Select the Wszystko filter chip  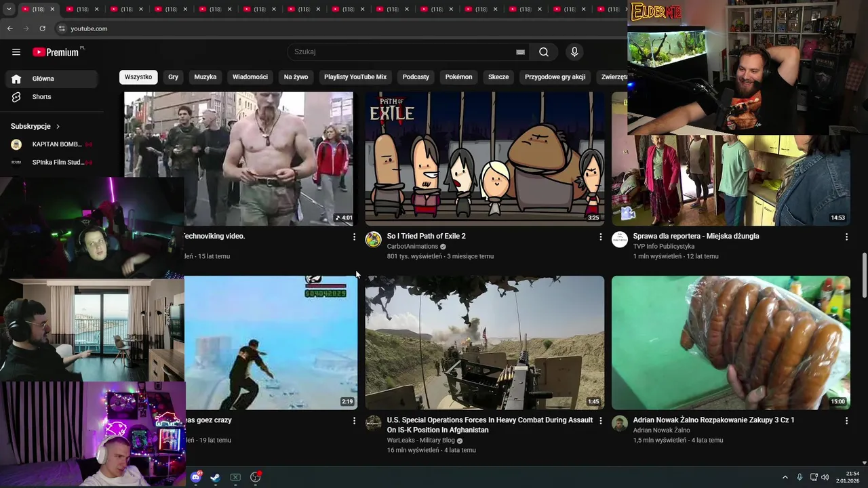138,77
